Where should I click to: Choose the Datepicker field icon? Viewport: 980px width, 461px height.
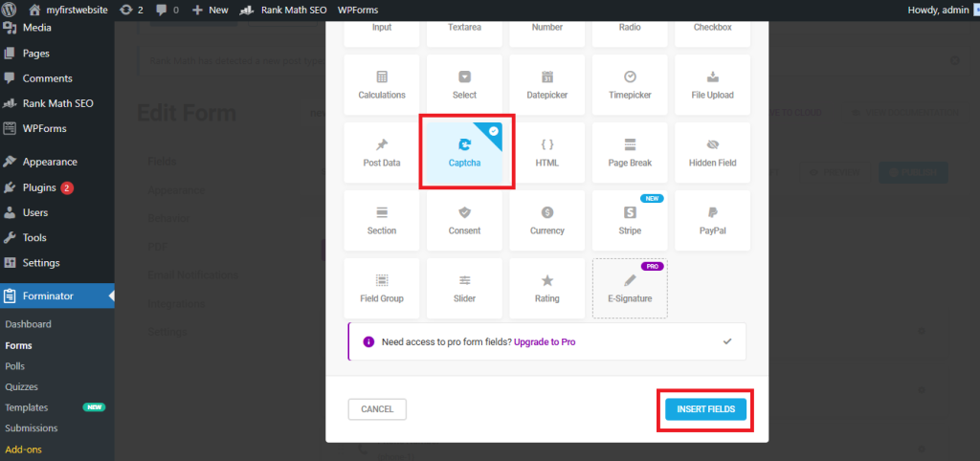547,77
